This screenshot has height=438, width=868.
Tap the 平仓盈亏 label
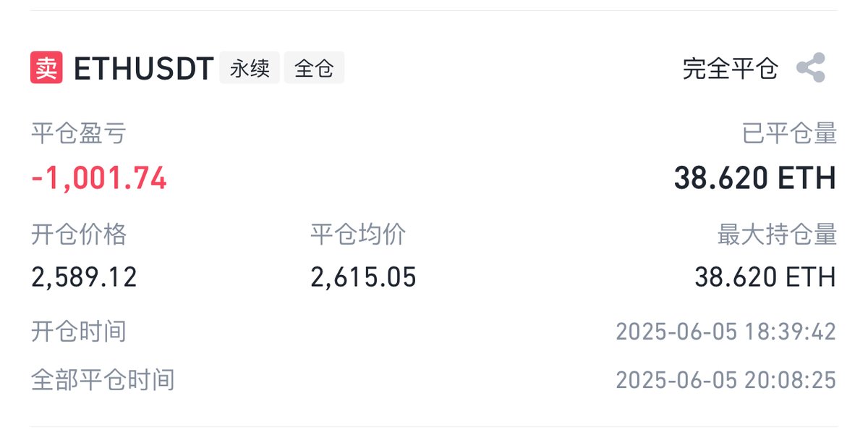pyautogui.click(x=79, y=133)
